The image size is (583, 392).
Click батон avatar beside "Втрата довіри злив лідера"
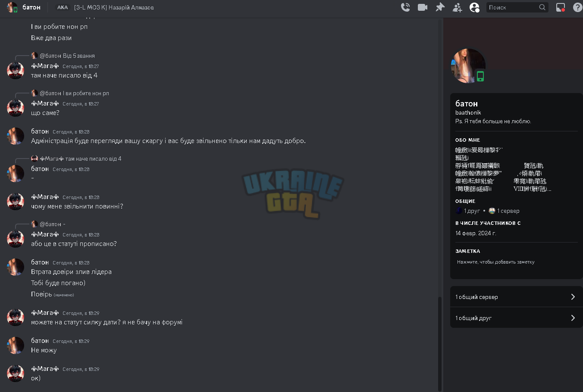click(x=16, y=267)
